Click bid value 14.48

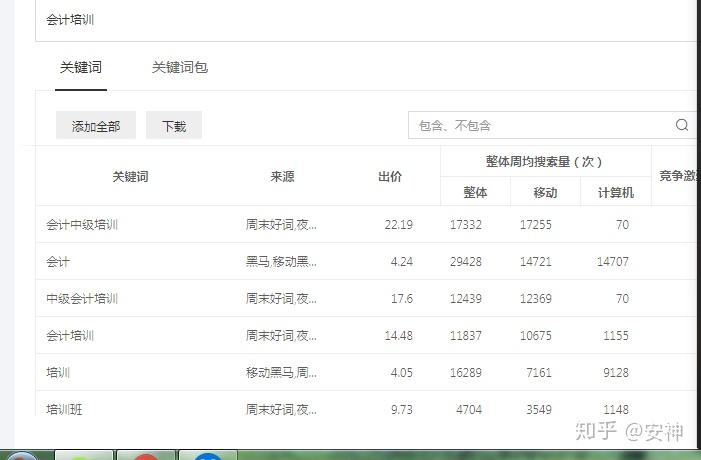point(399,336)
